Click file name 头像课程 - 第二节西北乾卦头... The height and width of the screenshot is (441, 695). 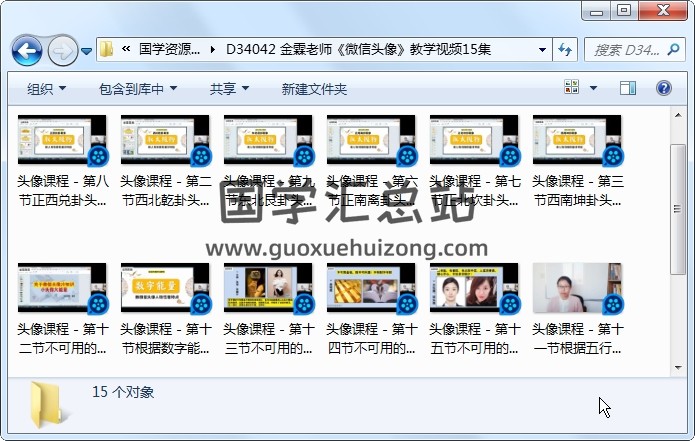click(166, 191)
